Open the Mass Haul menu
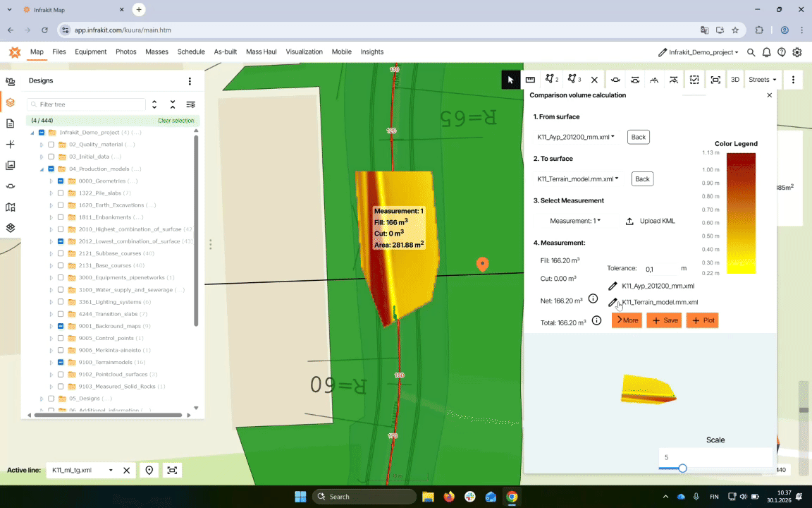This screenshot has width=812, height=508. tap(262, 52)
